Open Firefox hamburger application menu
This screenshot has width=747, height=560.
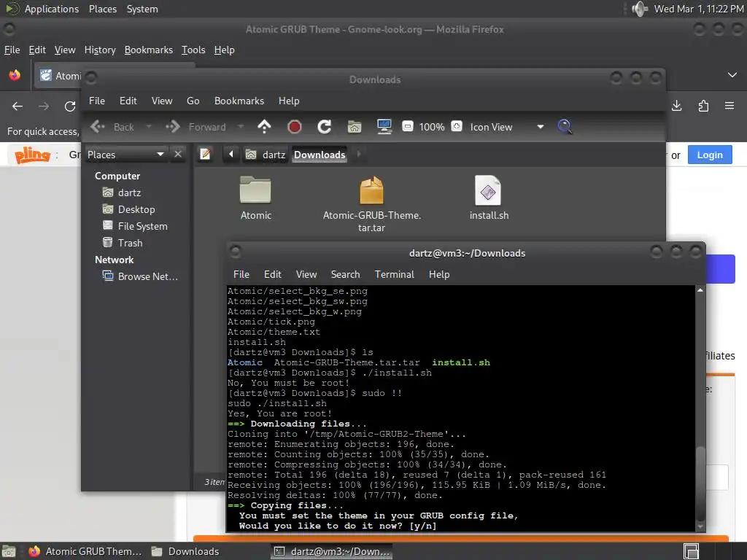pyautogui.click(x=729, y=106)
